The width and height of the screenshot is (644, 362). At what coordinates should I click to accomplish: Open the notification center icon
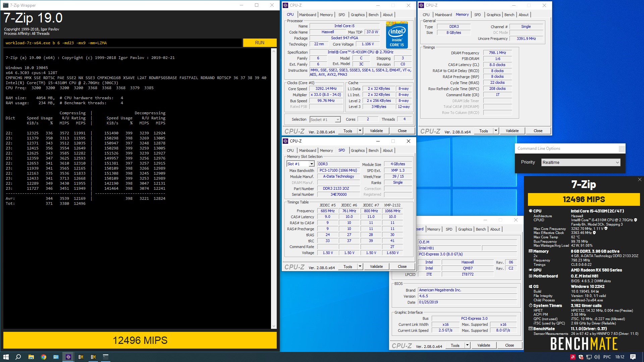pyautogui.click(x=633, y=357)
